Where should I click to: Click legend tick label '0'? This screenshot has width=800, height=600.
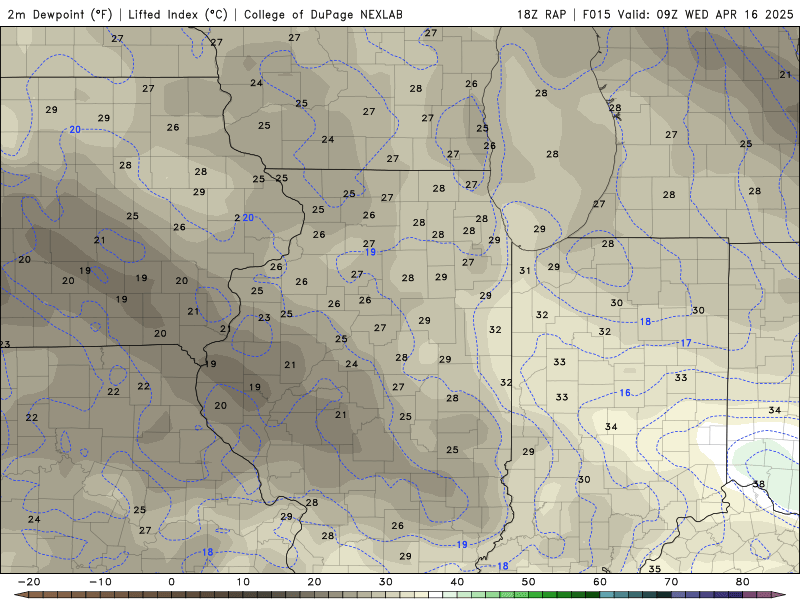point(171,582)
